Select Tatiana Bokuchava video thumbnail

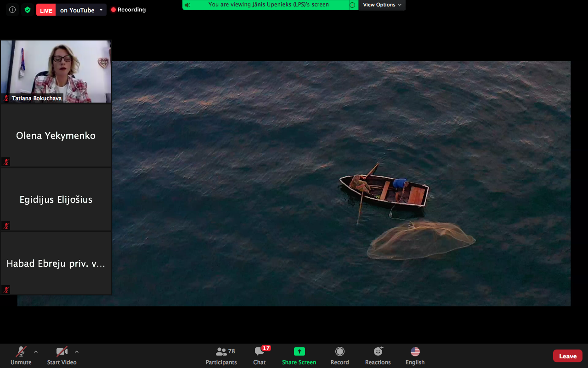click(x=56, y=71)
